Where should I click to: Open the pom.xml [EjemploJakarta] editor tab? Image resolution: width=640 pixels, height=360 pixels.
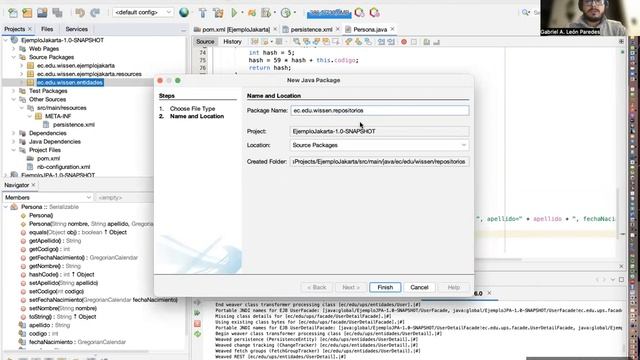click(236, 29)
